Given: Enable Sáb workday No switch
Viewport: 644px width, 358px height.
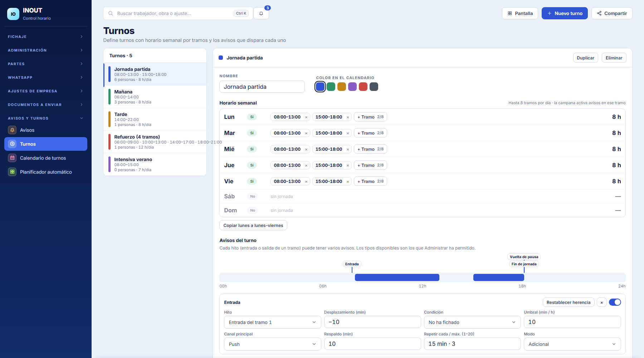Looking at the screenshot, I should coord(253,197).
